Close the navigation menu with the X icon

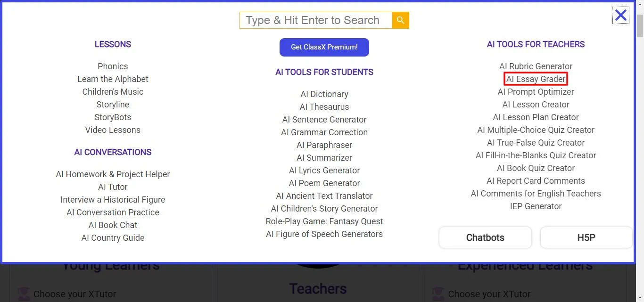tap(620, 15)
